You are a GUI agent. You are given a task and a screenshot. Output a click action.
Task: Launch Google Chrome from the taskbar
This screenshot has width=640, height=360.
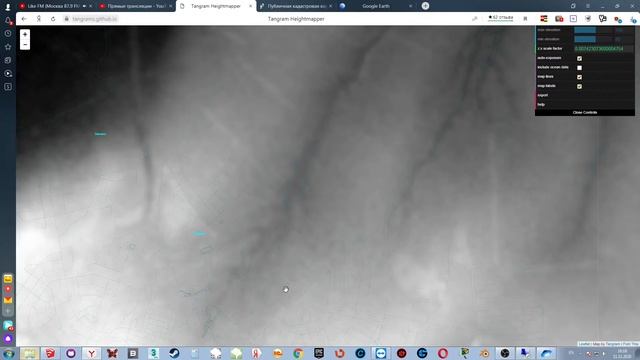click(x=298, y=353)
